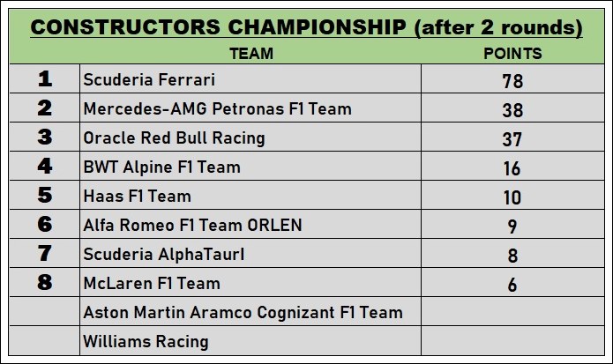Select the position 8 rank cell
The image size is (613, 364).
click(x=45, y=284)
